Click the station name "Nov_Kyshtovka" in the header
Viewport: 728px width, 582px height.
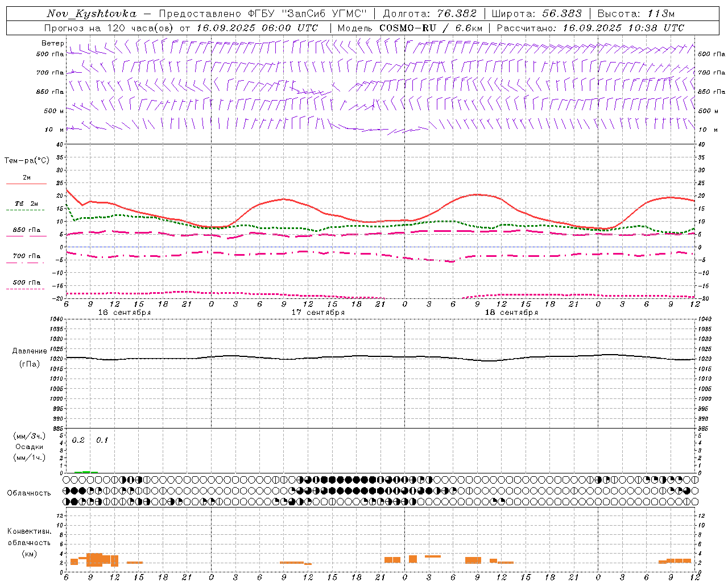point(92,14)
